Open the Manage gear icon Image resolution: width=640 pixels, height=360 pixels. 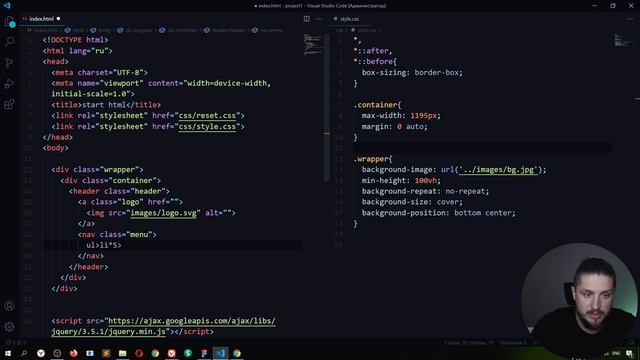point(9,327)
